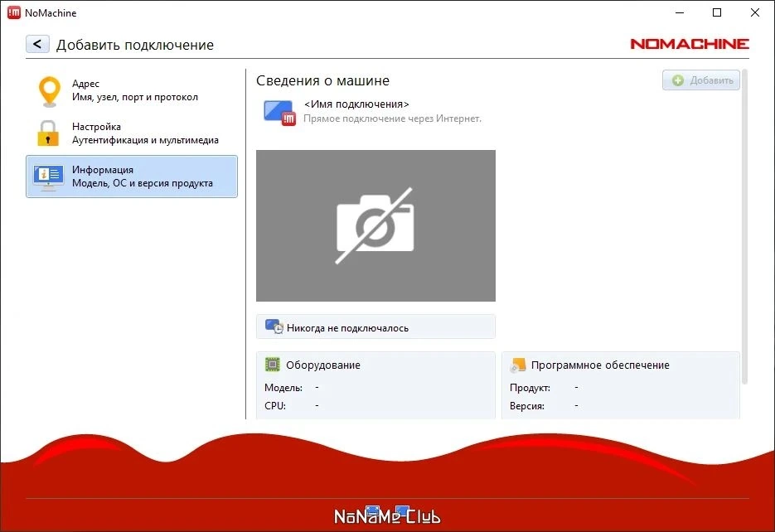Click the Добавить подключение title
The width and height of the screenshot is (775, 532).
coord(135,45)
